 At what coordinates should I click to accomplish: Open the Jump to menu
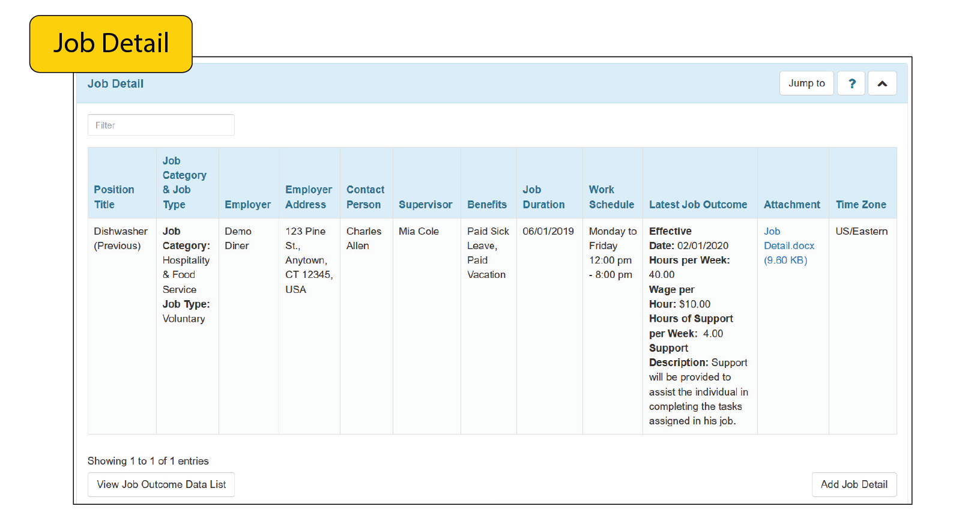click(x=806, y=83)
